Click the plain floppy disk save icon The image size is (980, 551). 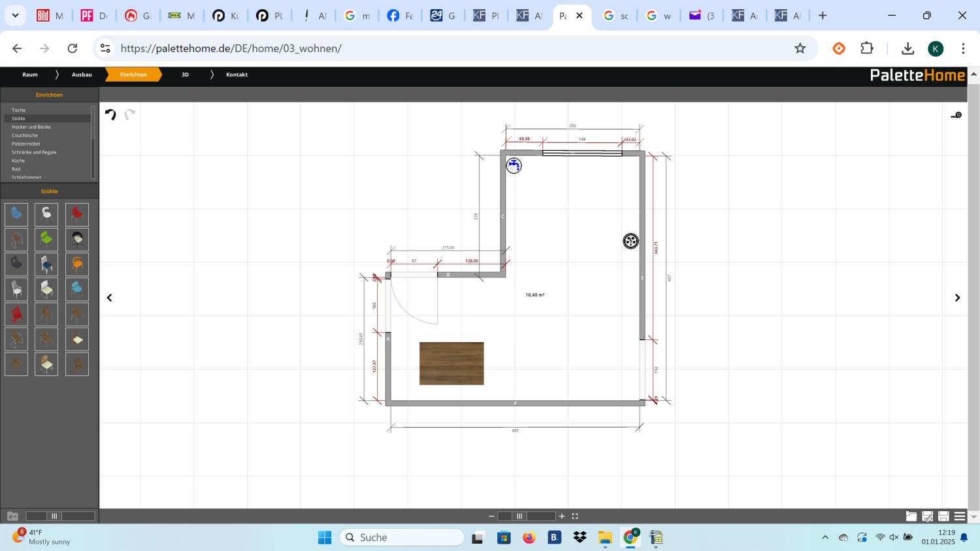(x=943, y=516)
